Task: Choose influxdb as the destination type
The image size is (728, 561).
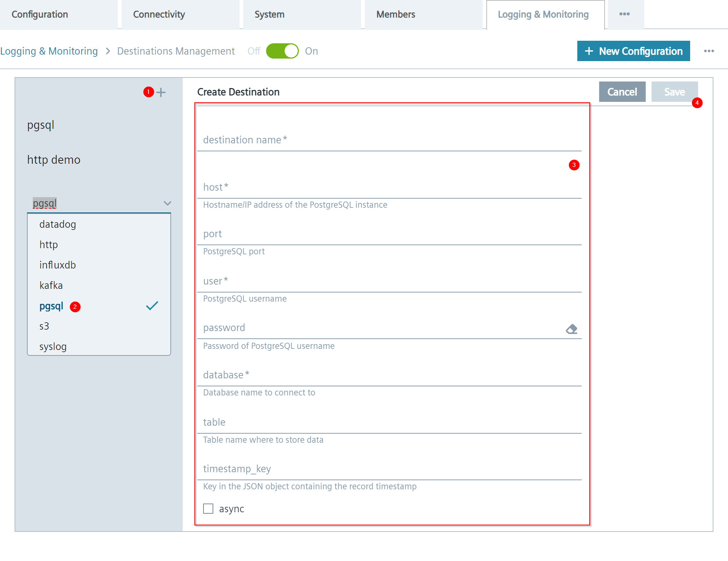Action: click(x=57, y=265)
